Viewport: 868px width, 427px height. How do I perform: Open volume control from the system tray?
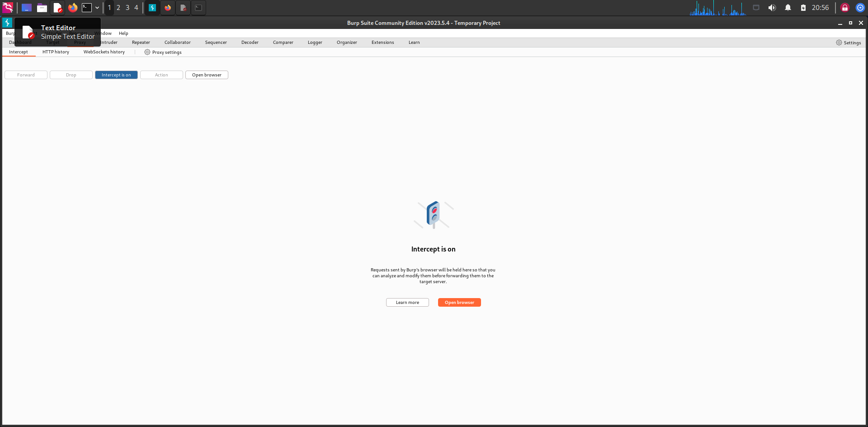(772, 8)
